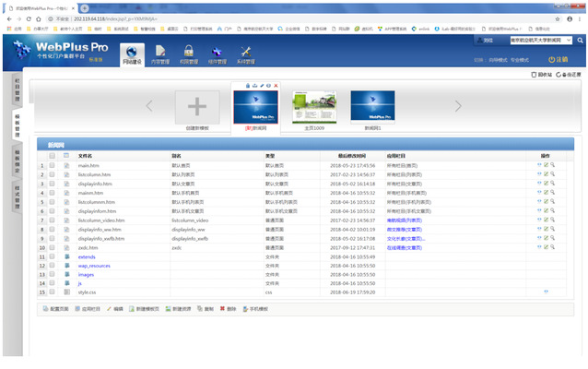Check the box next to style.css
This screenshot has width=588, height=369.
coord(53,291)
